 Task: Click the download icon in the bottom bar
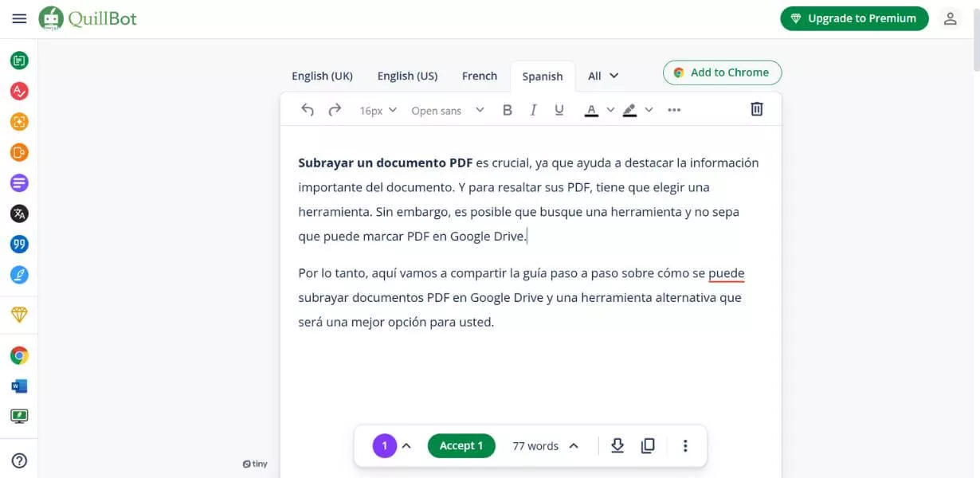pyautogui.click(x=617, y=445)
